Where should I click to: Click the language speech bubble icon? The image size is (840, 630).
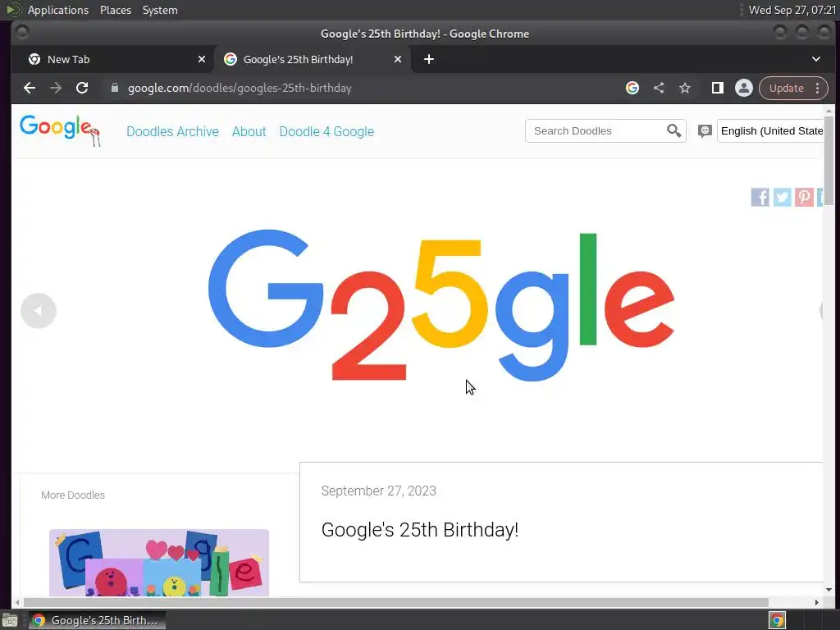pos(705,130)
